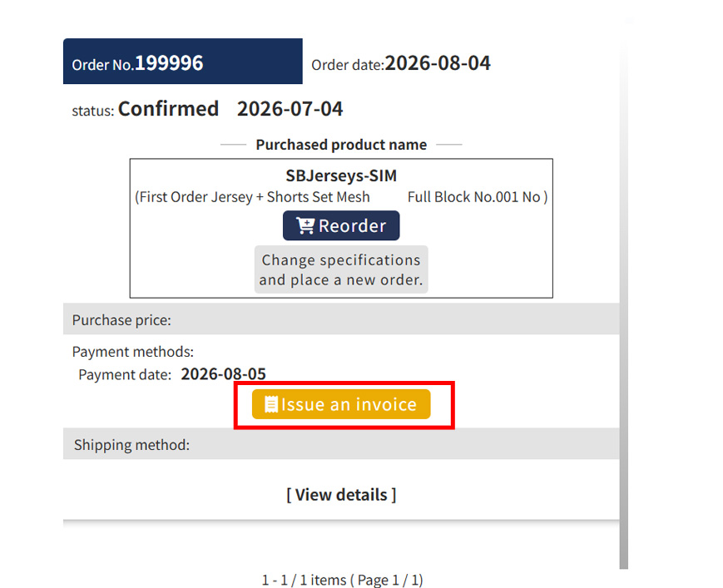The height and width of the screenshot is (588, 723).
Task: Click the Shipping method row
Action: [x=341, y=444]
